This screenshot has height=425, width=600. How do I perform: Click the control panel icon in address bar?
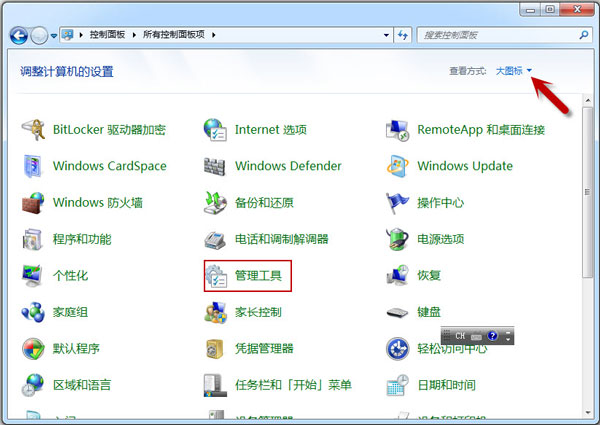click(68, 35)
